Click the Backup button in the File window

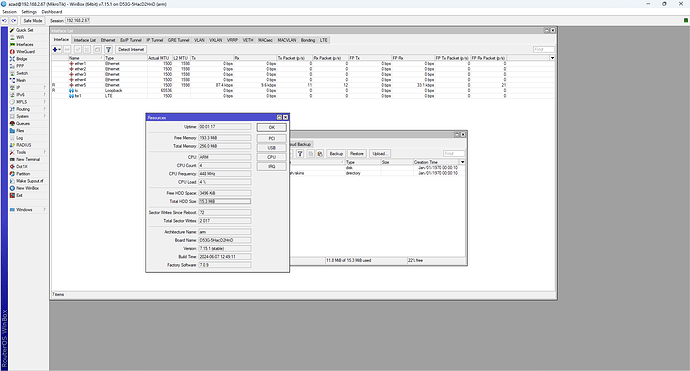click(x=336, y=154)
